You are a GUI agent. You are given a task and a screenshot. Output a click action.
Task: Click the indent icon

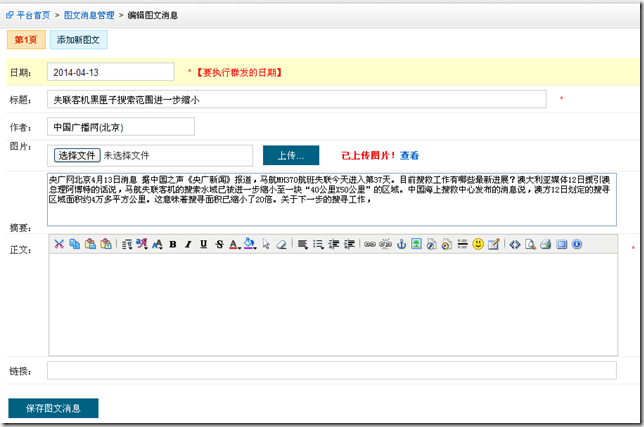(x=349, y=244)
